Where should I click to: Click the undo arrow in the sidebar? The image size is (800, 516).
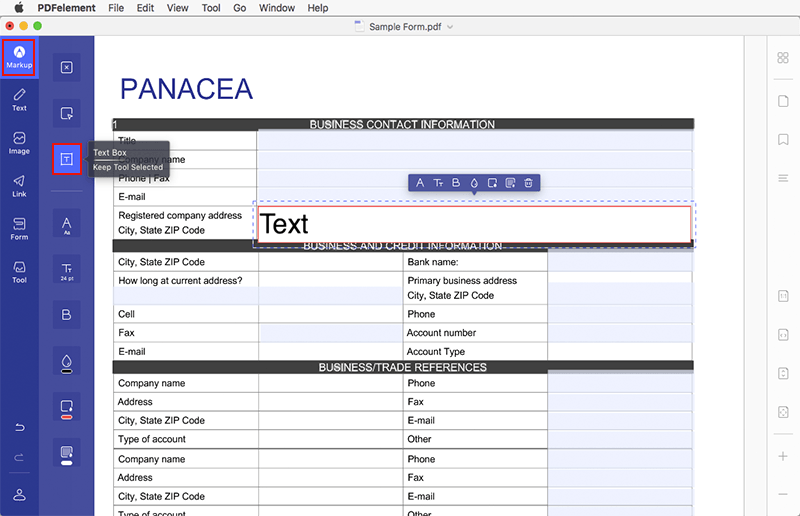tap(19, 427)
